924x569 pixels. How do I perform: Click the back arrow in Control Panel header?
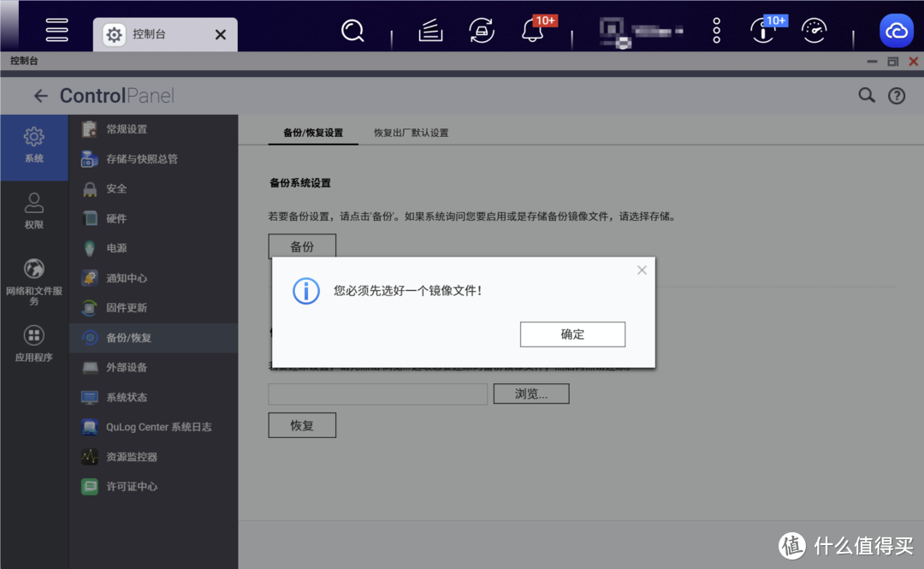40,95
